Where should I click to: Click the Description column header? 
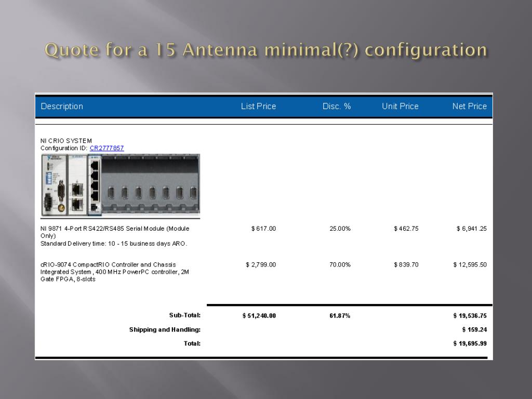point(62,106)
